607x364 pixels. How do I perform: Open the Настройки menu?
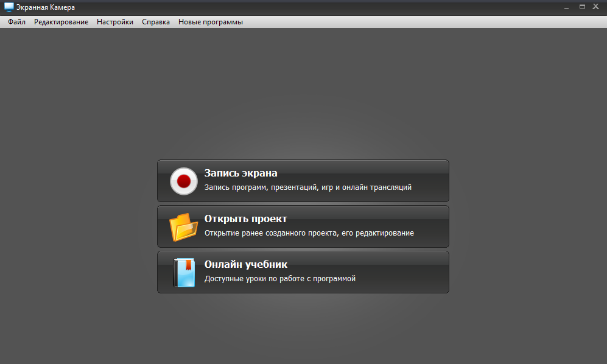point(115,22)
